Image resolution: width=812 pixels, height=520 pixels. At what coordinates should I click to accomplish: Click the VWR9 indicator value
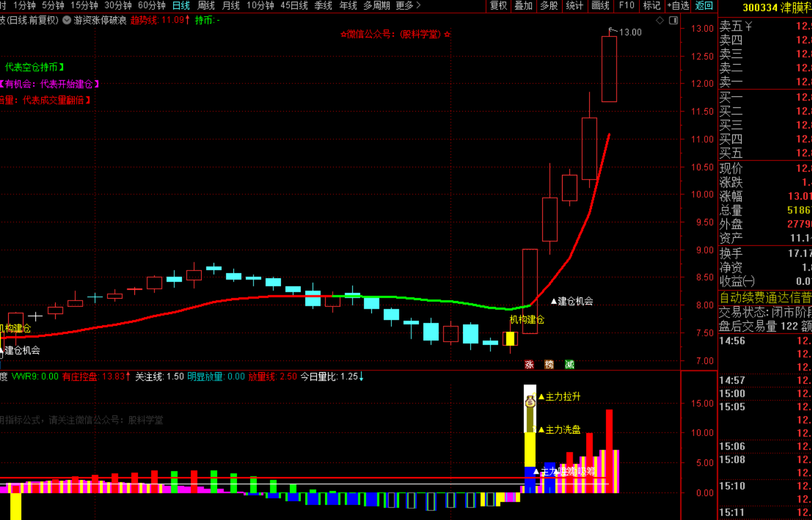click(35, 376)
